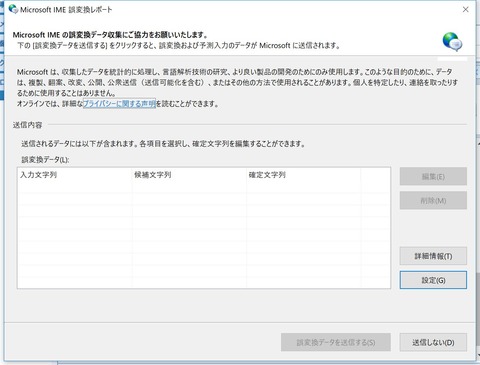Image resolution: width=480 pixels, height=365 pixels.
Task: Click the disabled 削除(M) button
Action: (x=433, y=200)
